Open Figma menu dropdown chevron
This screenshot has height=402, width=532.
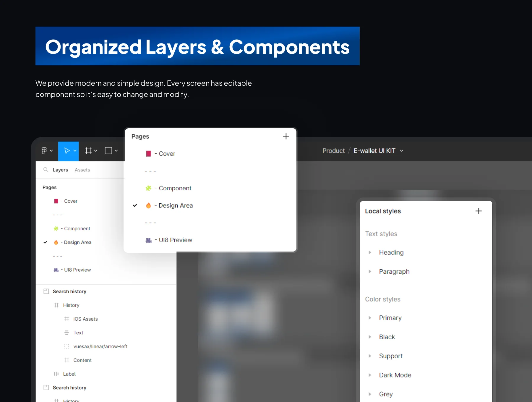[51, 151]
